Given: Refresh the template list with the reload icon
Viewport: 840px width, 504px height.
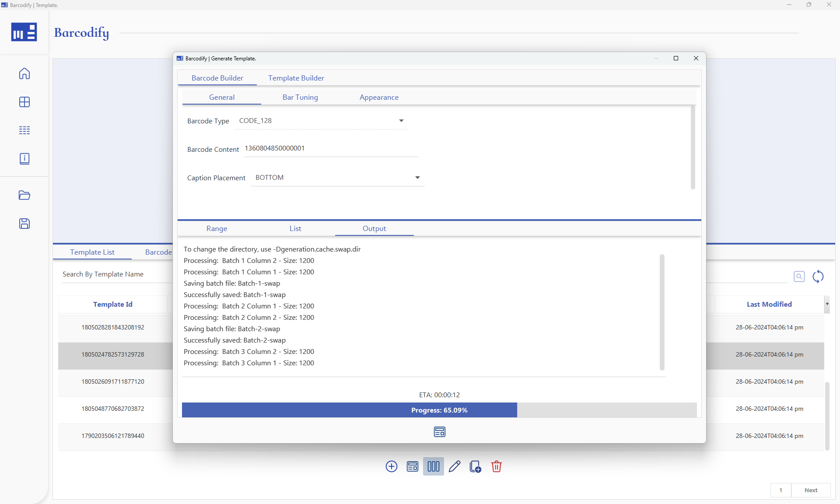Looking at the screenshot, I should (x=819, y=276).
